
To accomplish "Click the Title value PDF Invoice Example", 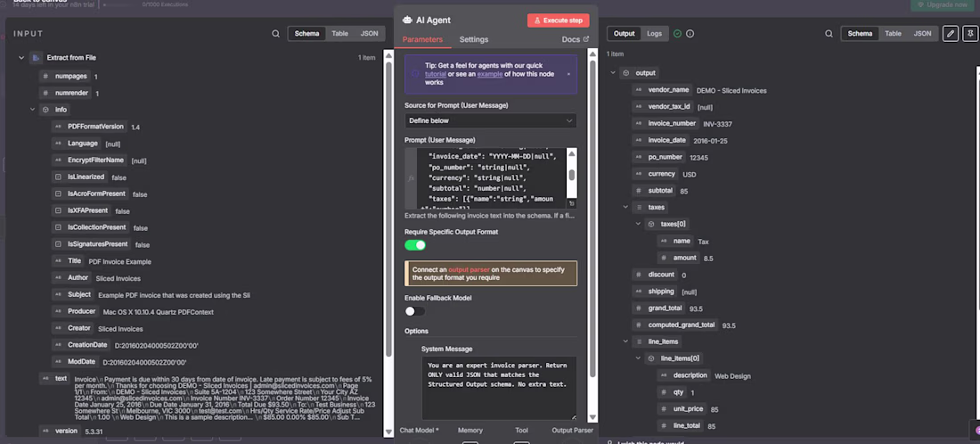I will click(x=120, y=261).
